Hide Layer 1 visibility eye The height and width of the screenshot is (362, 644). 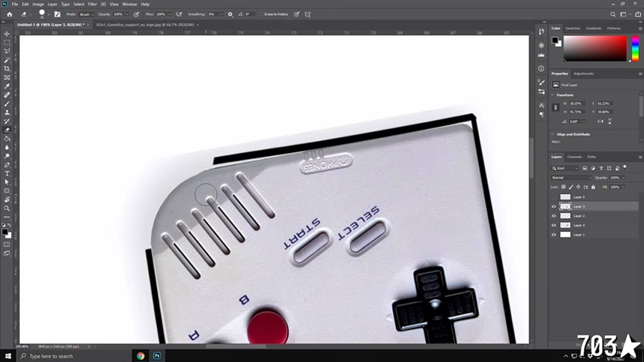tap(554, 234)
